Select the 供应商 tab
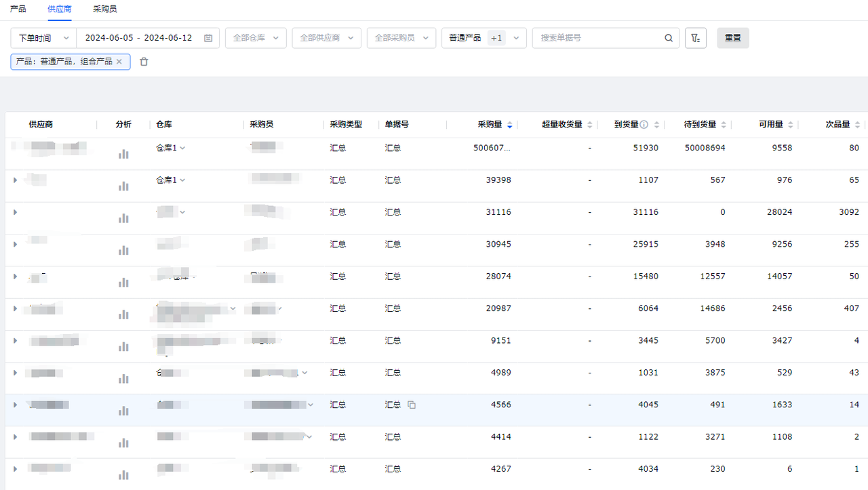 point(59,9)
